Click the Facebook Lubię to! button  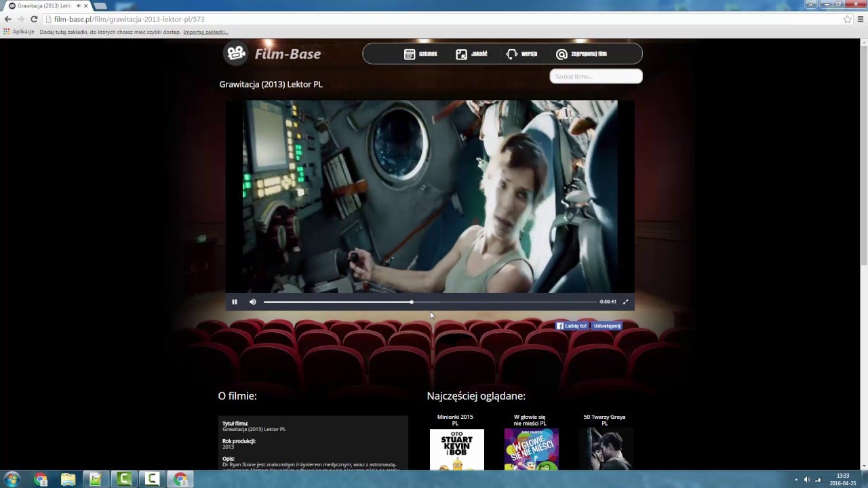pos(572,326)
